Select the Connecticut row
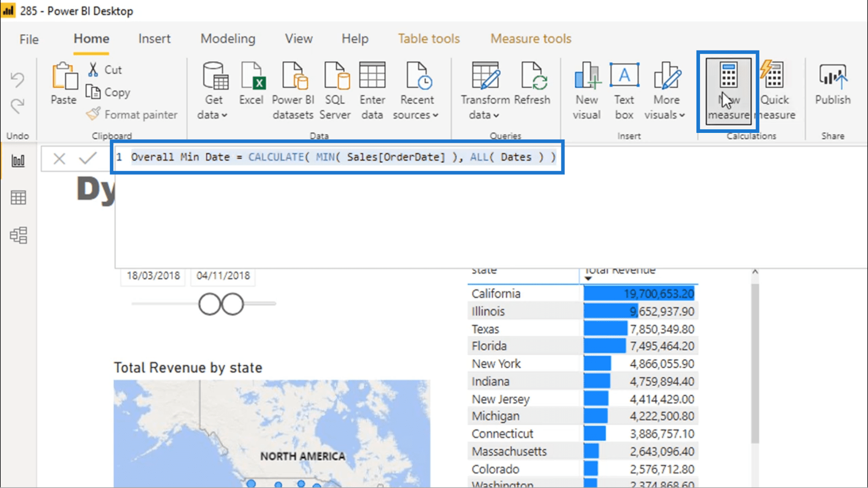The image size is (868, 488). [583, 434]
